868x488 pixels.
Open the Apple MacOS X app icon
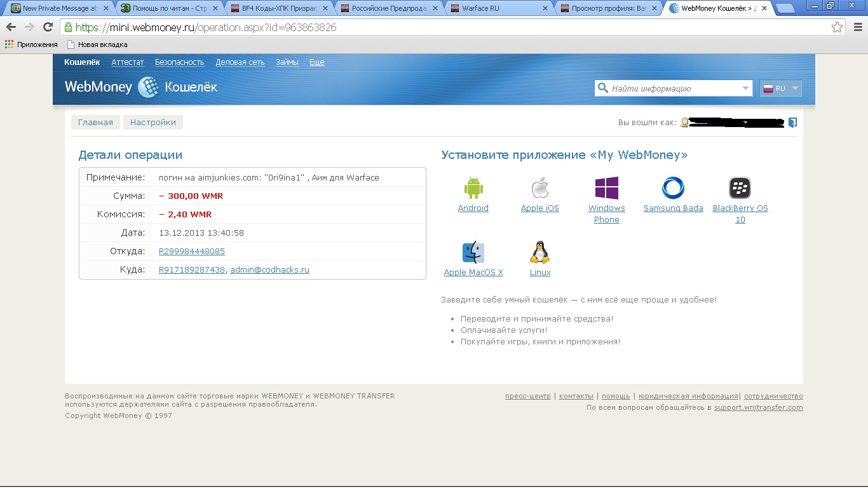click(473, 252)
